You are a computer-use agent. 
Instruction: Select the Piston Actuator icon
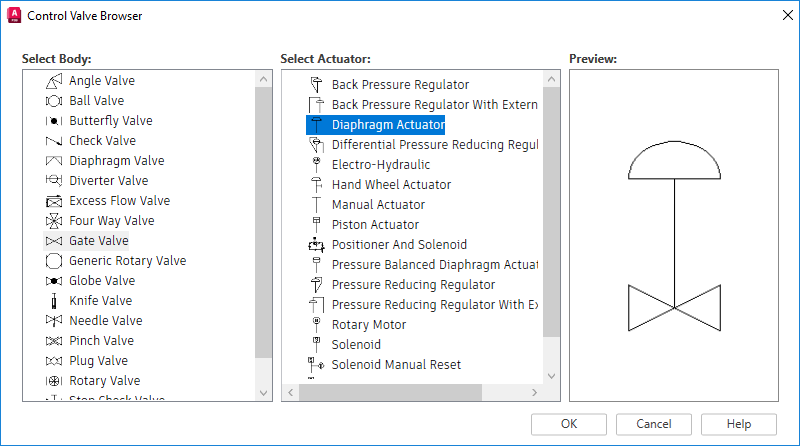316,225
